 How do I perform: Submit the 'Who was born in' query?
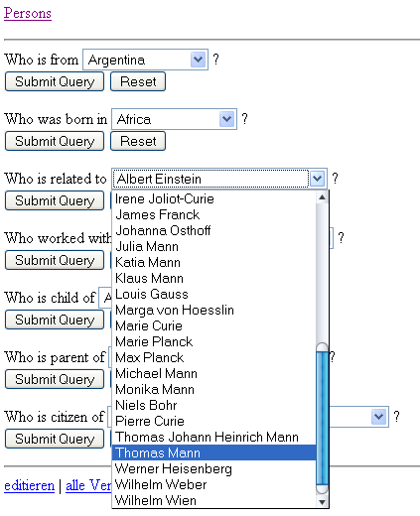55,141
